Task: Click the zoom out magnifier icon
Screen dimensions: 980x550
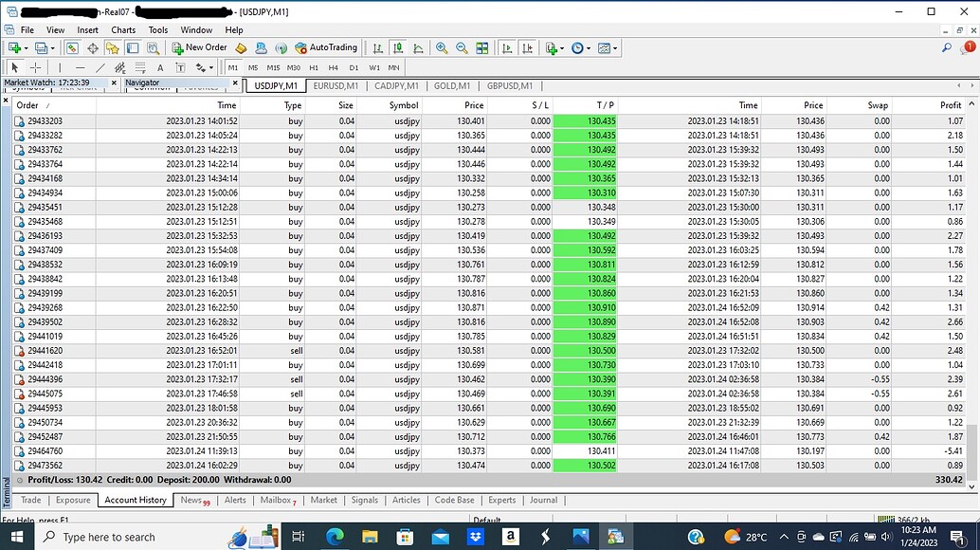Action: point(462,48)
